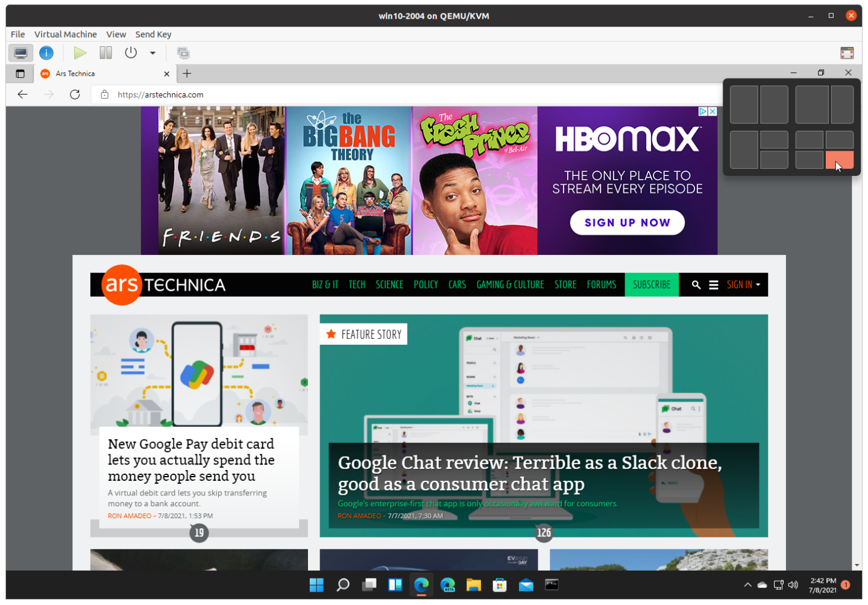Reload the current page
The height and width of the screenshot is (605, 868).
pyautogui.click(x=75, y=95)
